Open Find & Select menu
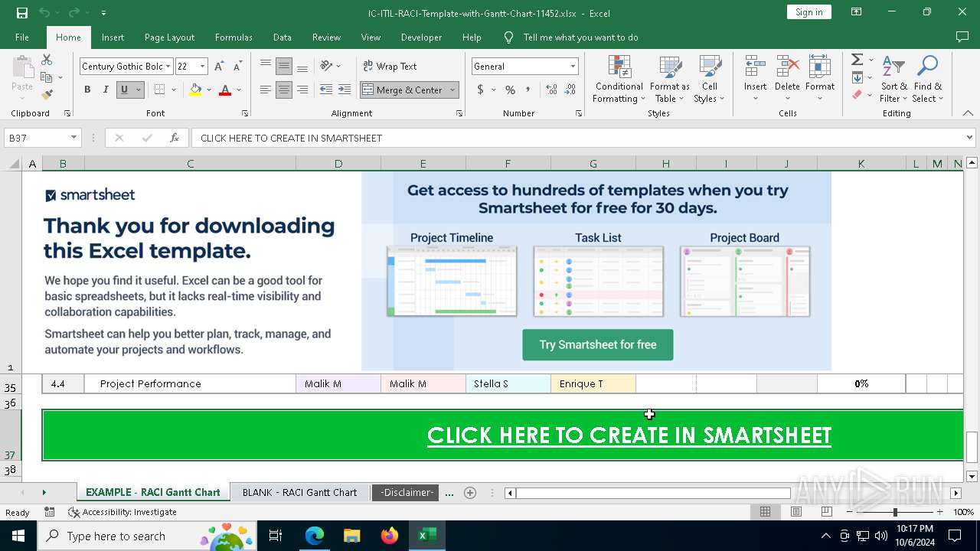Viewport: 980px width, 551px height. click(x=928, y=79)
